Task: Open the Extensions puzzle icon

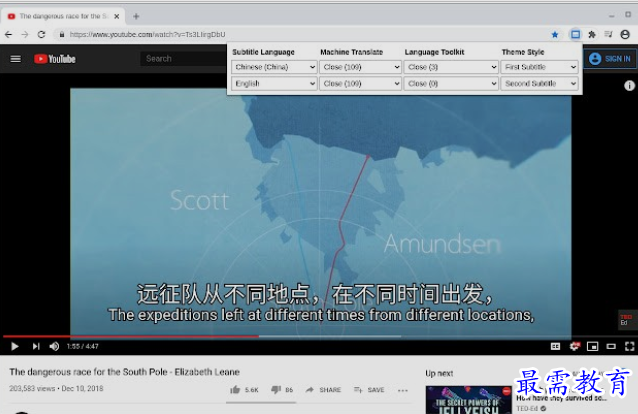Action: pos(592,35)
